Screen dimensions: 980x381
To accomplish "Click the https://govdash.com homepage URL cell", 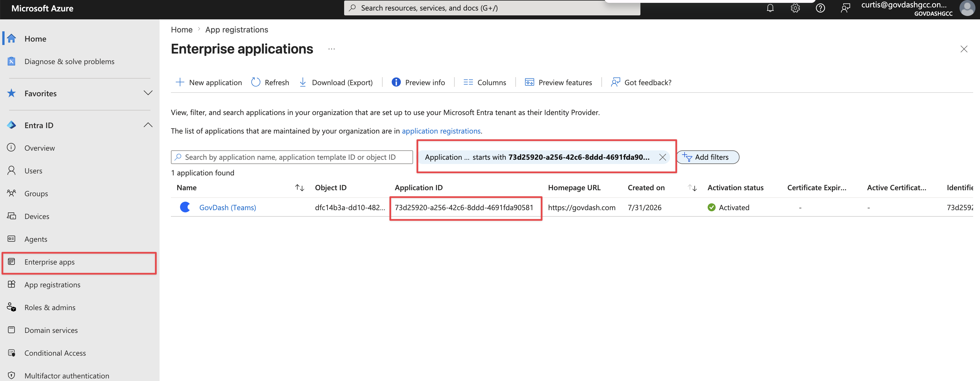I will click(582, 207).
